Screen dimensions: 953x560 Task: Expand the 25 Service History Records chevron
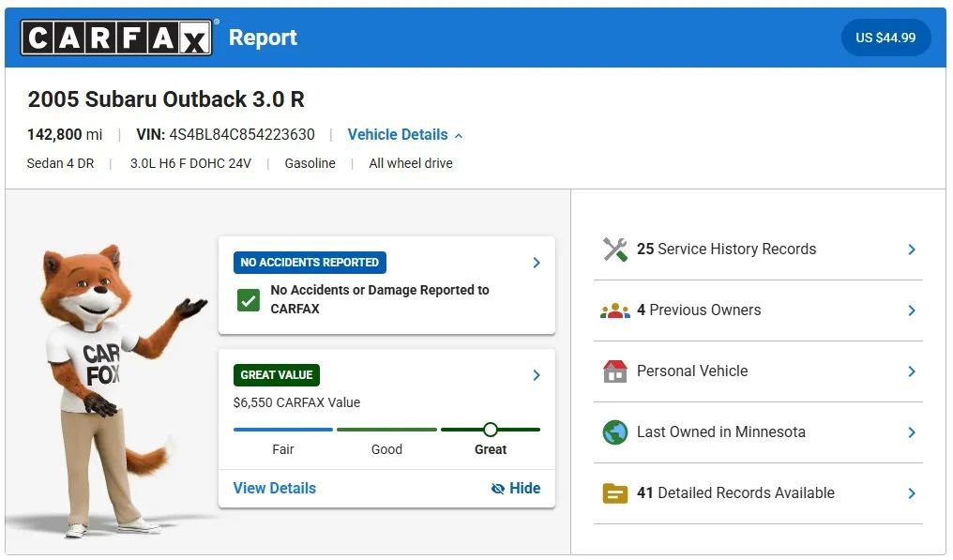tap(911, 250)
